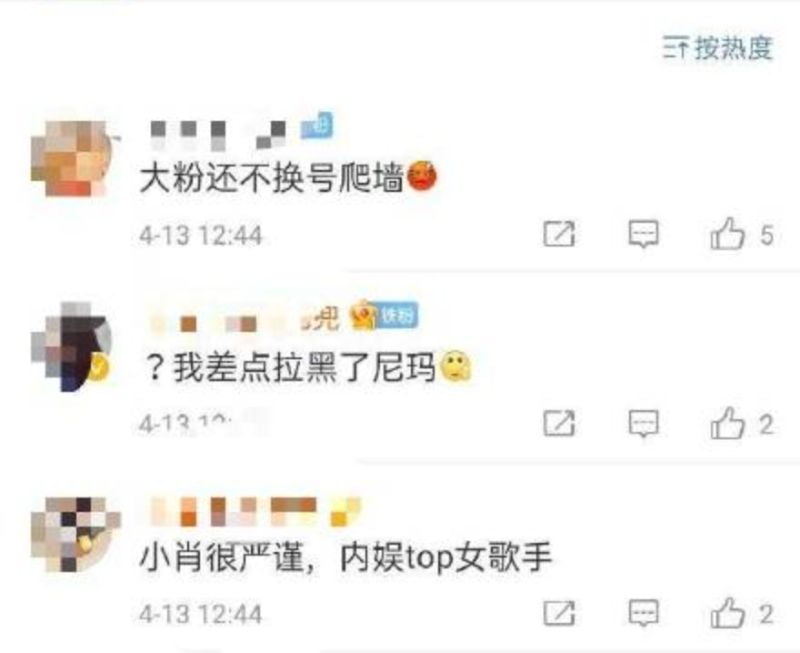
Task: Click the 铁粉 badge on second comment
Action: (397, 316)
